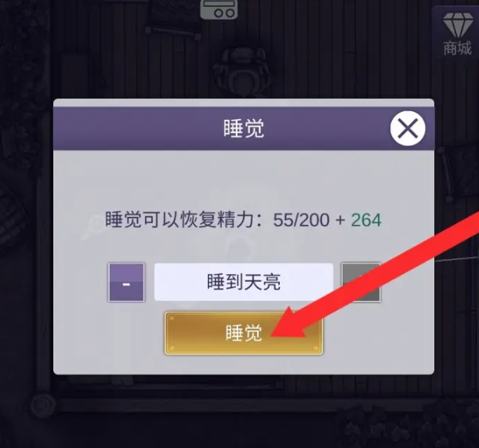Click the purple dialog header bar
This screenshot has height=448, width=479.
pyautogui.click(x=244, y=128)
